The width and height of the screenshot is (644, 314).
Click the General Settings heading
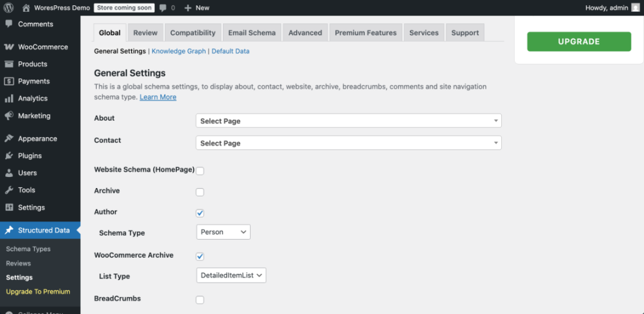click(x=130, y=73)
